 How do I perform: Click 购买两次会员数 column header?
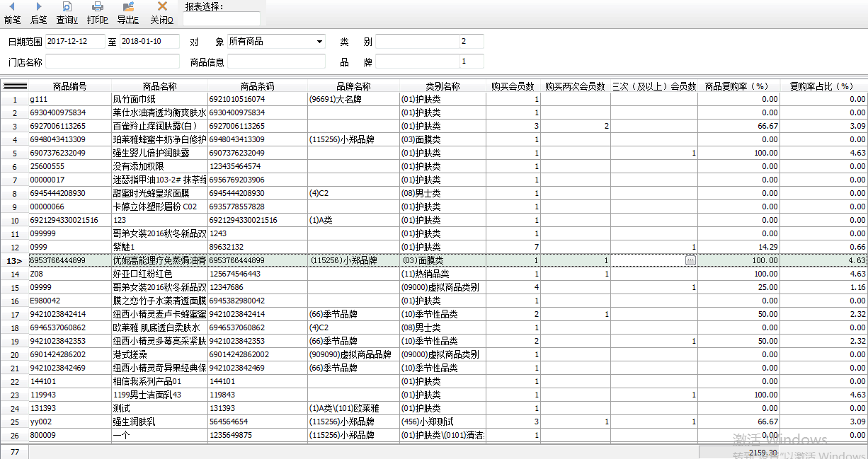coord(576,86)
